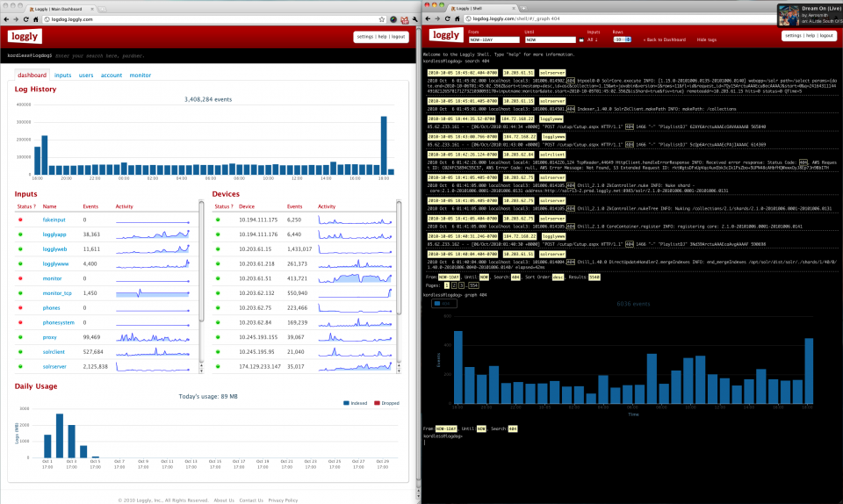
Task: Click up arrow of the Inputs list scrollbar
Action: 201,365
